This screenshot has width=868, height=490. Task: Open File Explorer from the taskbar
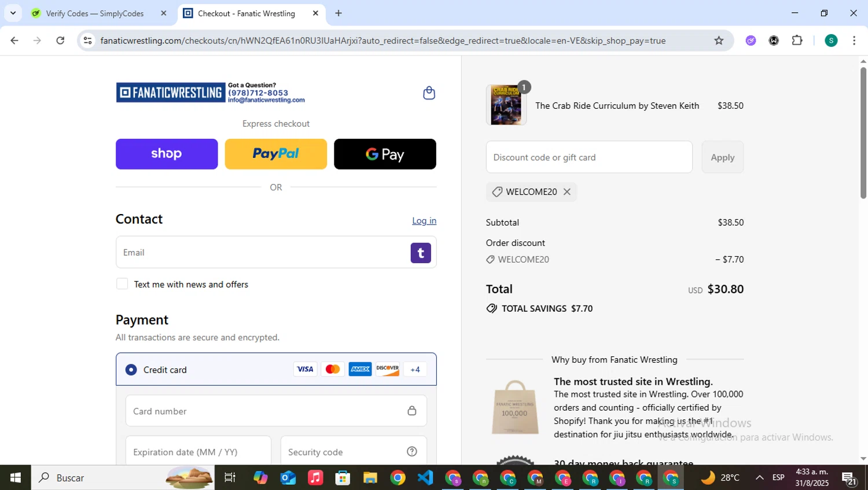pyautogui.click(x=370, y=478)
